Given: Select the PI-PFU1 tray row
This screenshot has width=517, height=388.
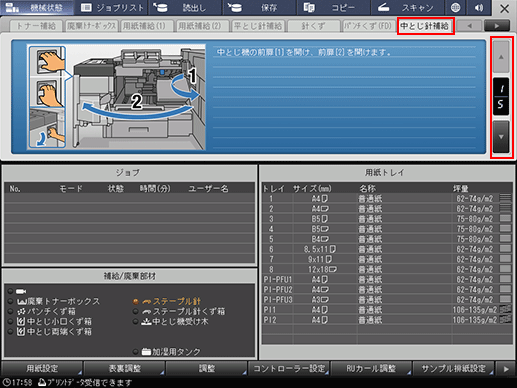Looking at the screenshot, I should coord(387,279).
